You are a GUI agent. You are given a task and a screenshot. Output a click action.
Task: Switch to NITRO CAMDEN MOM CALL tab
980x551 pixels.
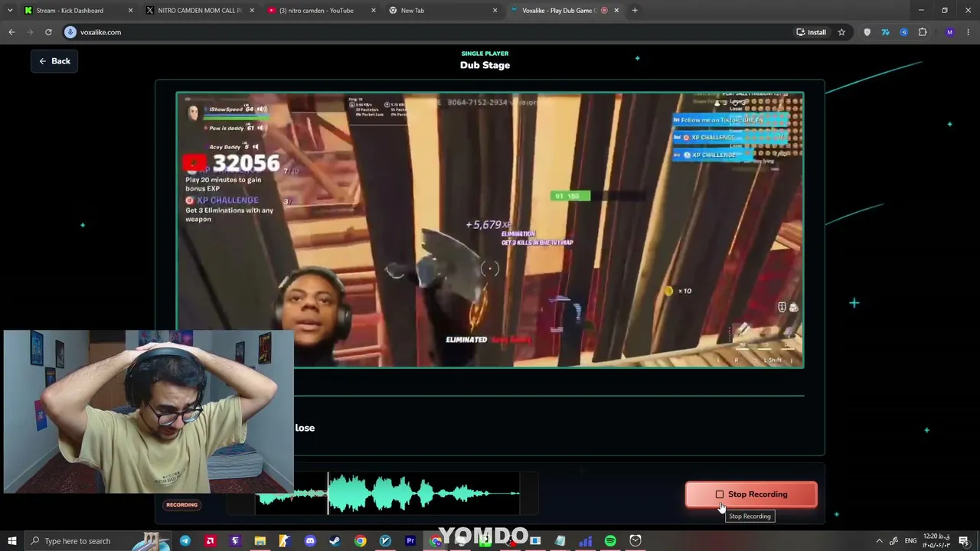[x=200, y=11]
